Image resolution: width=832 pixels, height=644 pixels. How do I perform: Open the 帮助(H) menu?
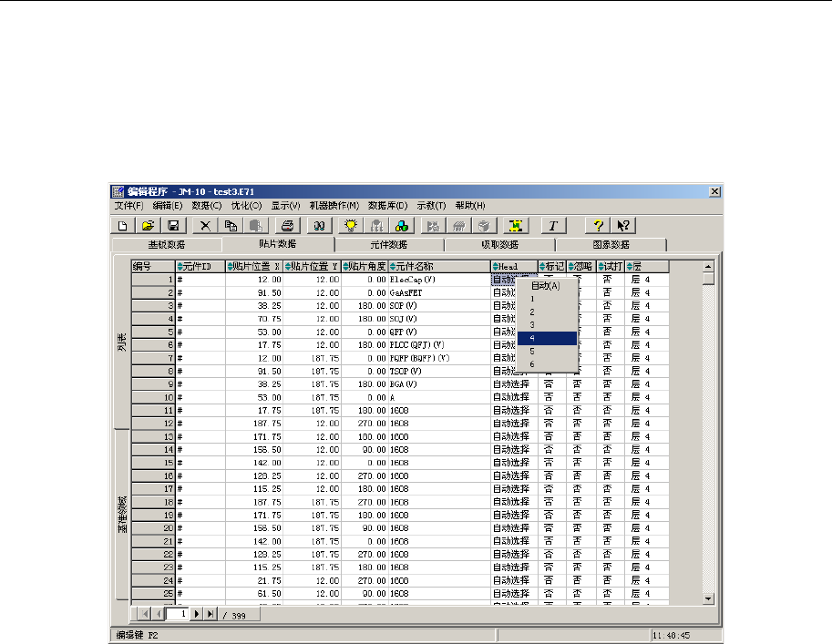click(470, 205)
